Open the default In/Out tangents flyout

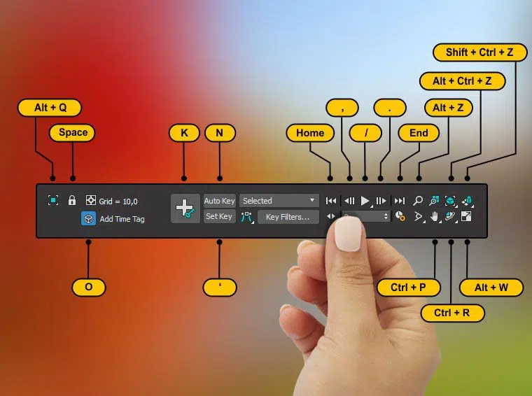pyautogui.click(x=246, y=217)
